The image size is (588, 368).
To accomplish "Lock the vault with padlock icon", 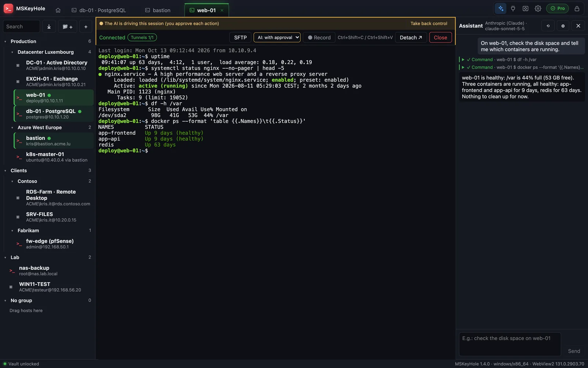I will (x=577, y=8).
